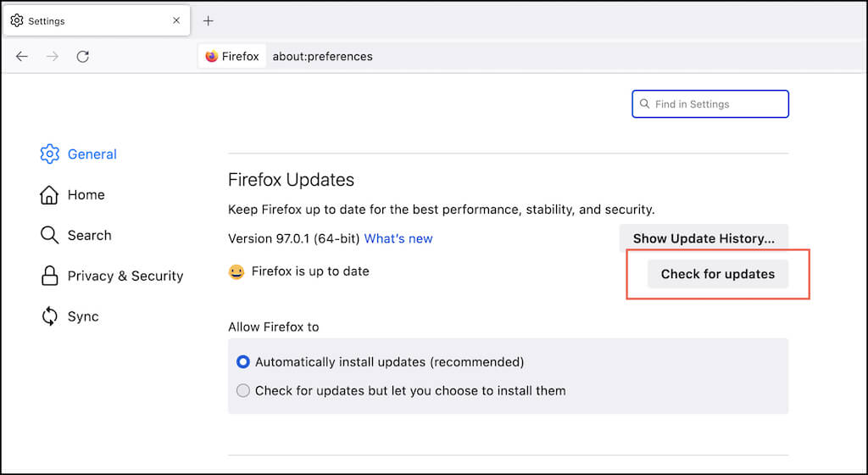Screen dimensions: 868x475
Task: Open the What's new link
Action: [398, 238]
